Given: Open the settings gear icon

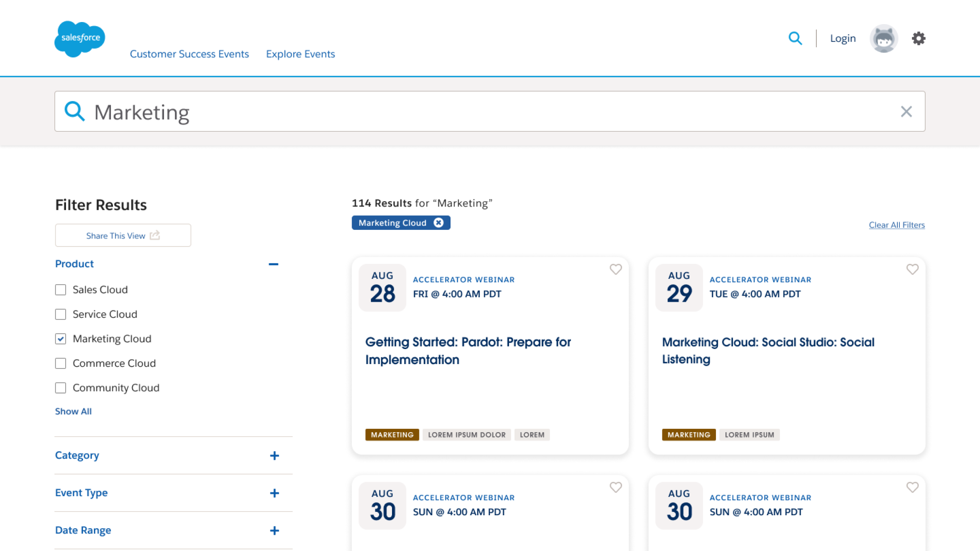Looking at the screenshot, I should pos(919,38).
